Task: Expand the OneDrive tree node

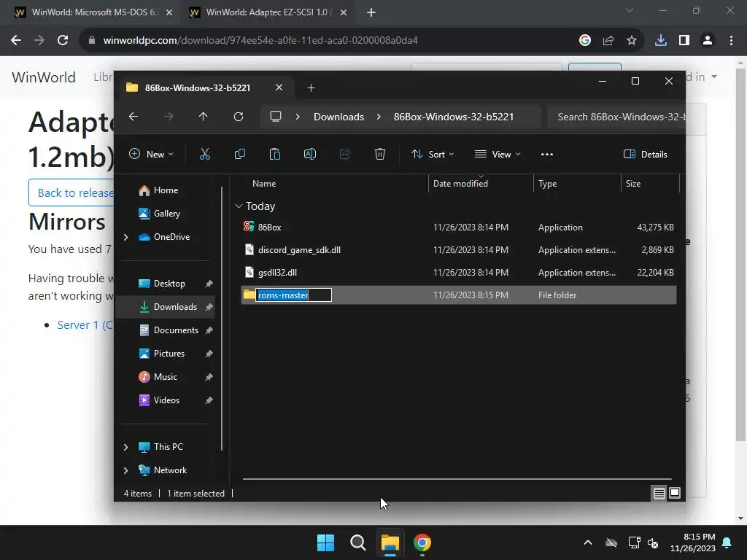Action: 125,237
